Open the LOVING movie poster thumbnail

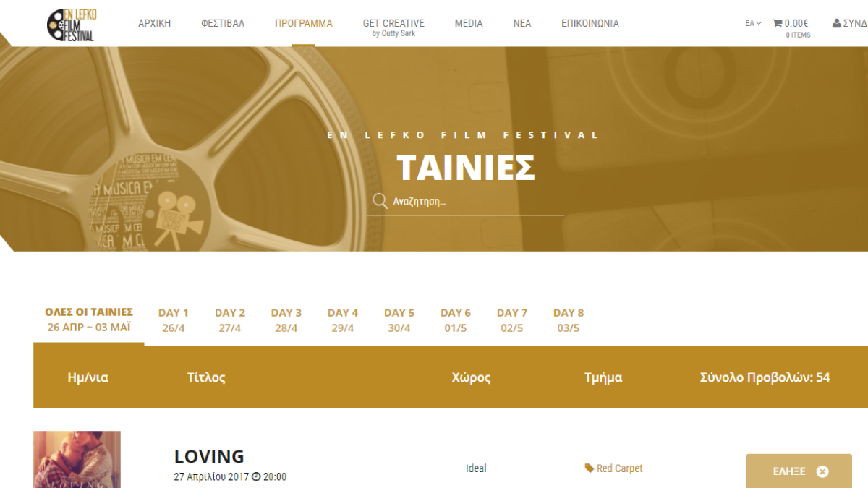(77, 460)
